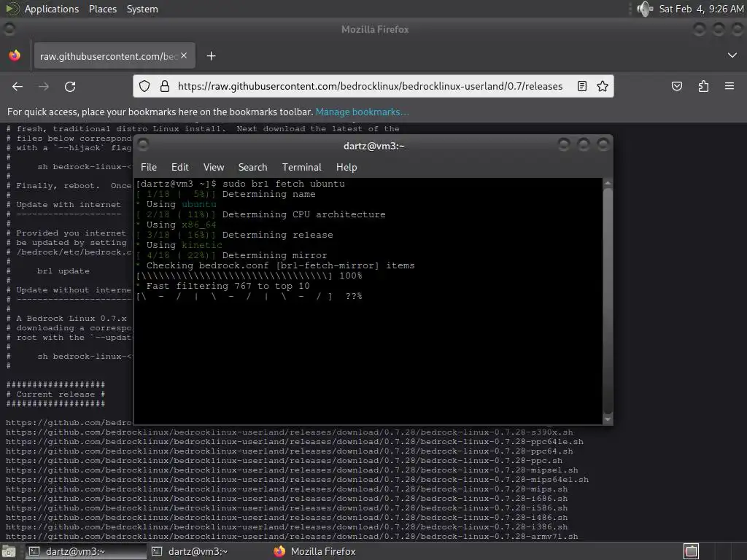The height and width of the screenshot is (560, 747).
Task: Click dartz@vm3 terminal title bar
Action: (373, 146)
